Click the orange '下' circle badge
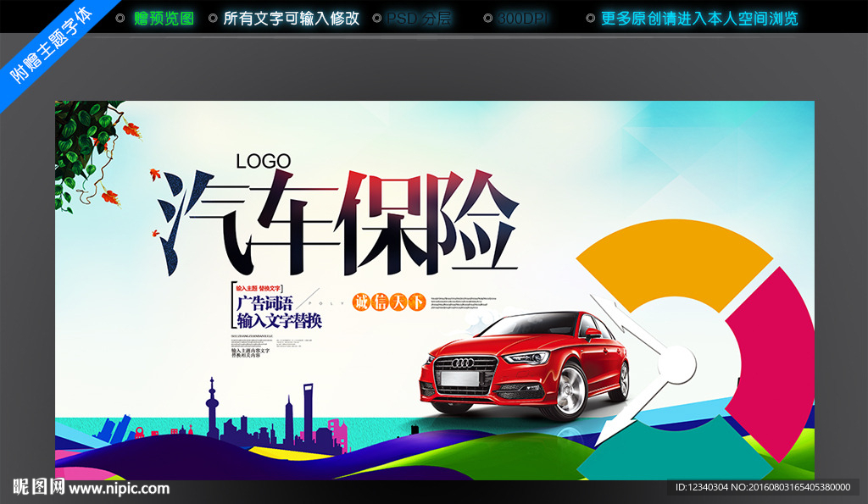The width and height of the screenshot is (868, 504). (x=416, y=302)
